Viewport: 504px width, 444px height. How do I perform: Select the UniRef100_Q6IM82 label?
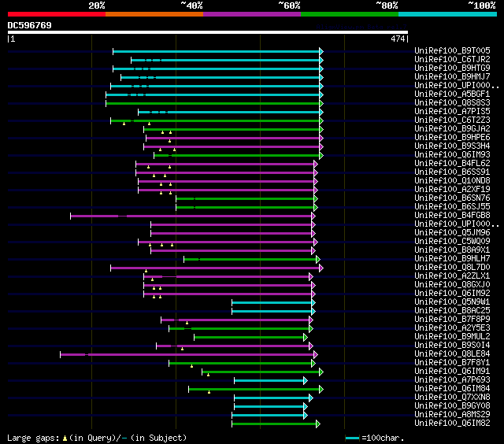click(452, 424)
